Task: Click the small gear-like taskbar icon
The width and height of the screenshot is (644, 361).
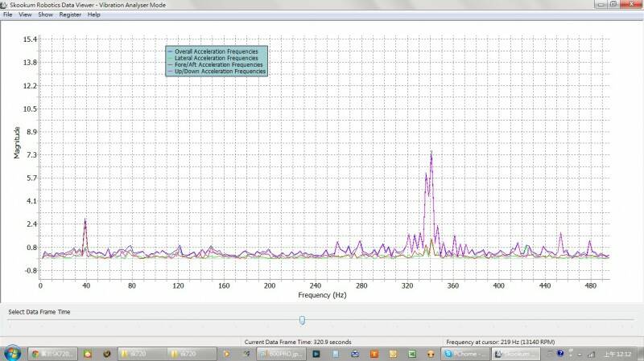Action: (246, 354)
